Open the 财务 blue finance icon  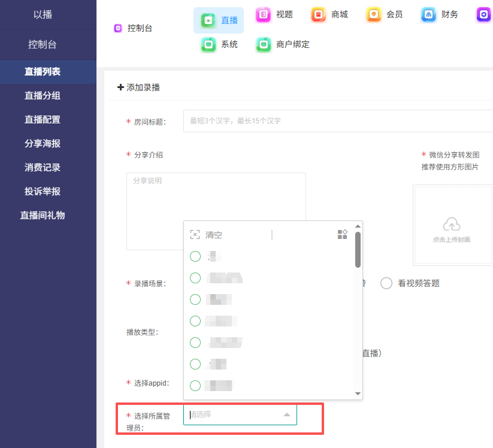(x=428, y=15)
